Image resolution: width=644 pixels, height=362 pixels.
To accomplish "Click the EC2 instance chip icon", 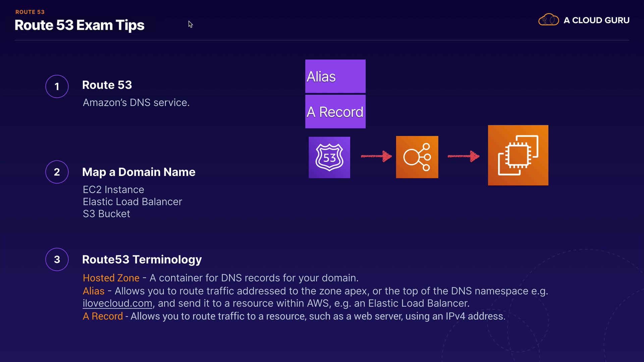I will (518, 155).
